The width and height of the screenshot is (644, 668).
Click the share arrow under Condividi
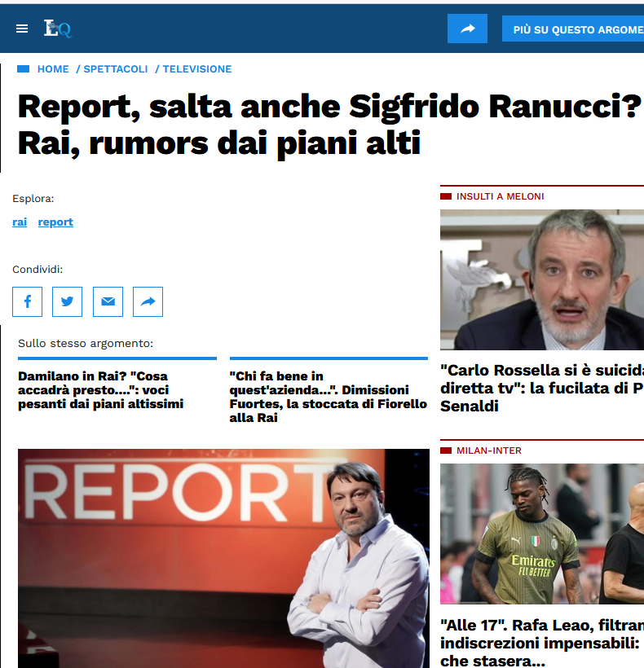tap(148, 301)
